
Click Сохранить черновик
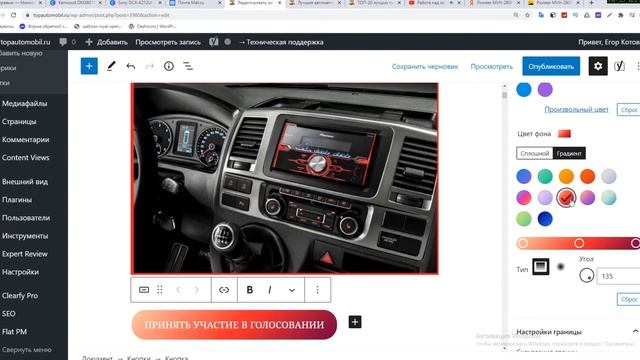[x=425, y=66]
